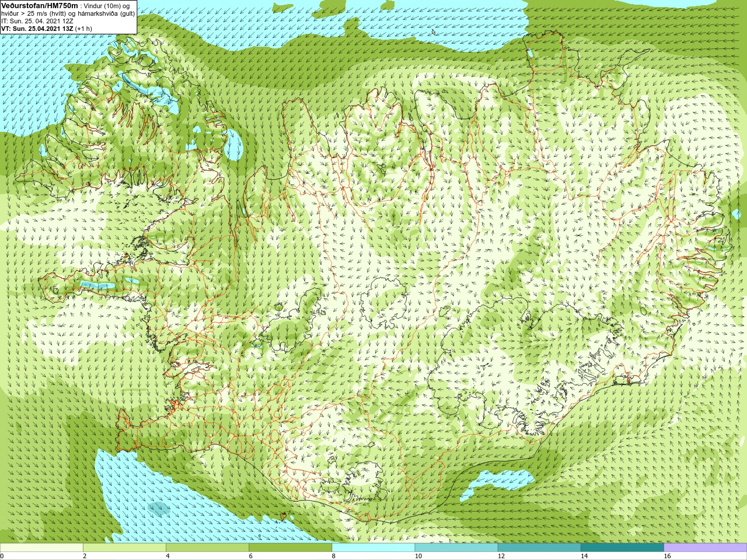Image resolution: width=747 pixels, height=560 pixels.
Task: Click the '10' scale label
Action: [418, 556]
